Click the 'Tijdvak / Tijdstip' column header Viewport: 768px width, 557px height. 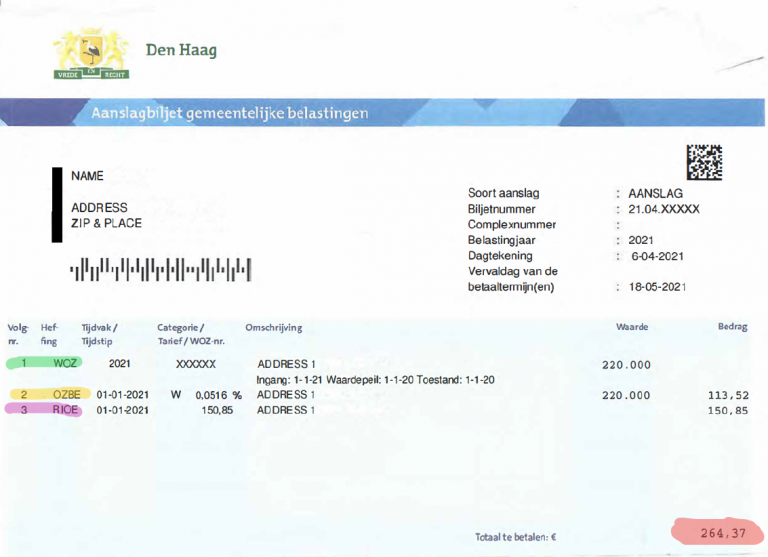tap(99, 334)
